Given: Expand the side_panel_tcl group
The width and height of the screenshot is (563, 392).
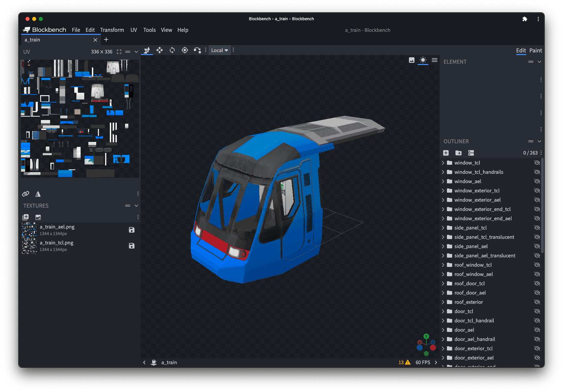Looking at the screenshot, I should click(443, 228).
